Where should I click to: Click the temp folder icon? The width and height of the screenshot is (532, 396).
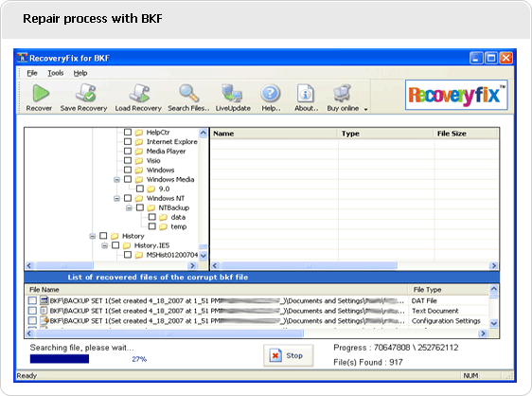coord(163,226)
